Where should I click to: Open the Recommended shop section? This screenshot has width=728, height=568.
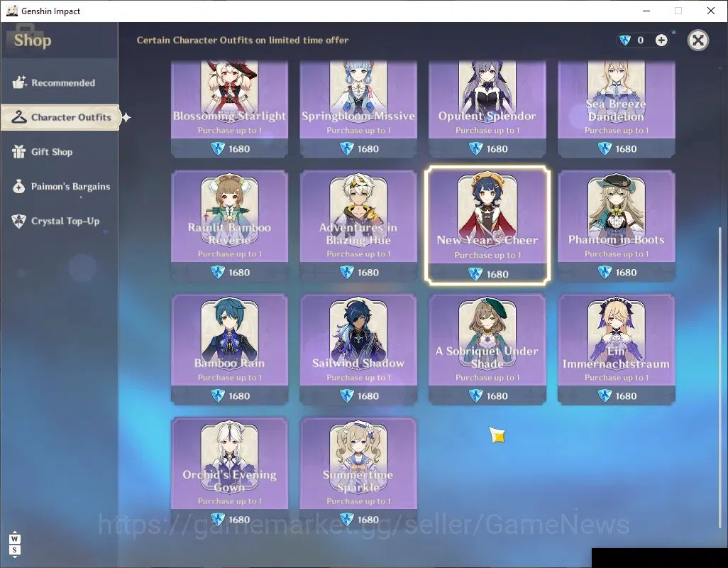(x=60, y=82)
